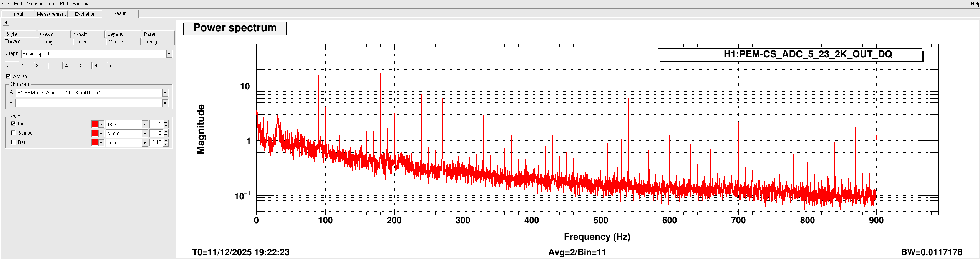Open the Measurement menu in menu bar
The width and height of the screenshot is (980, 259).
pyautogui.click(x=41, y=4)
